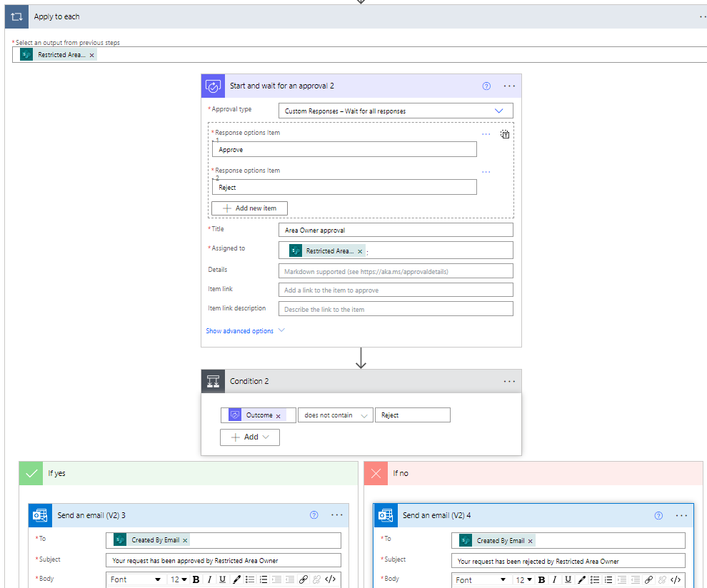Click Add button in Condition 2
The image size is (707, 588).
tap(250, 437)
